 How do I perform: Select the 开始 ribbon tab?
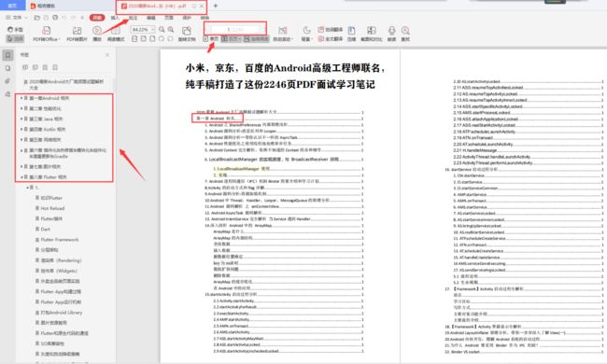point(97,18)
